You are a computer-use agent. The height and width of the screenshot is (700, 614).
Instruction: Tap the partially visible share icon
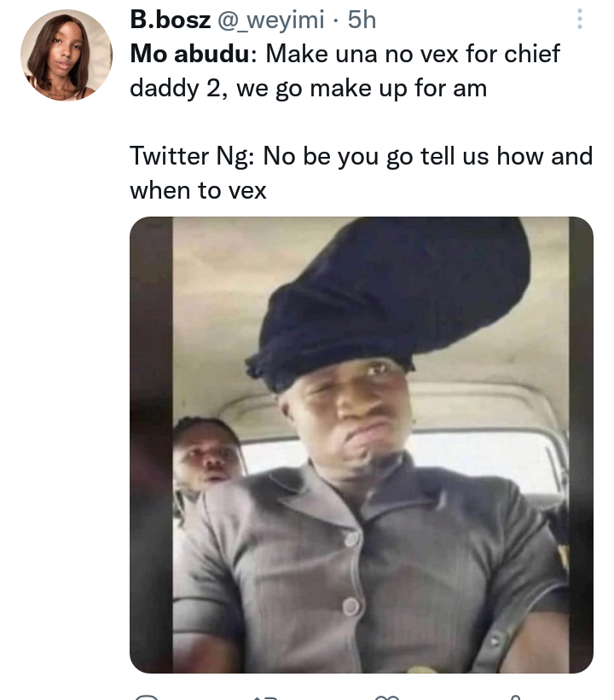click(x=514, y=697)
